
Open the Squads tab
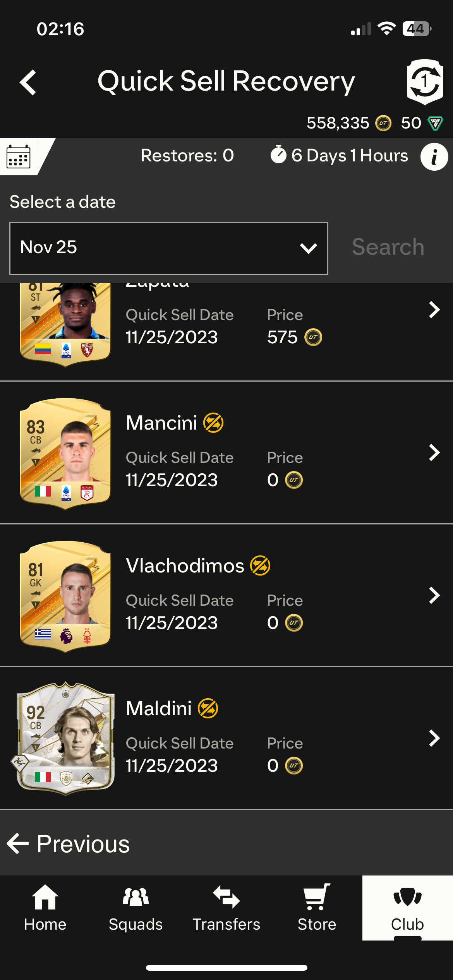point(136,908)
